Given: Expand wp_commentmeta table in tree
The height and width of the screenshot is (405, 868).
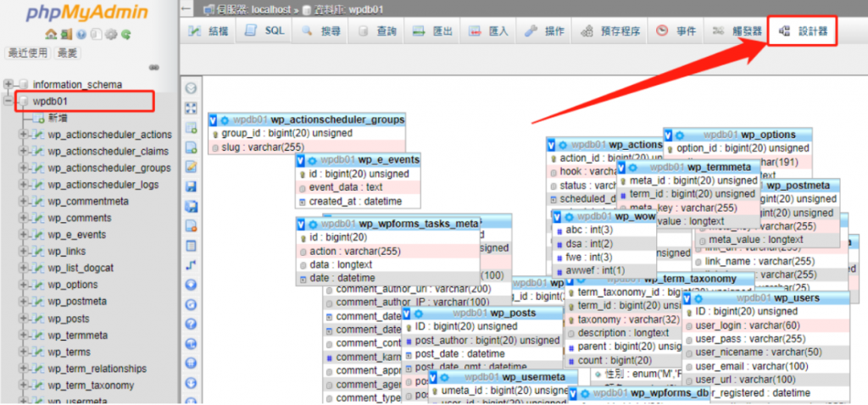Looking at the screenshot, I should tap(24, 202).
